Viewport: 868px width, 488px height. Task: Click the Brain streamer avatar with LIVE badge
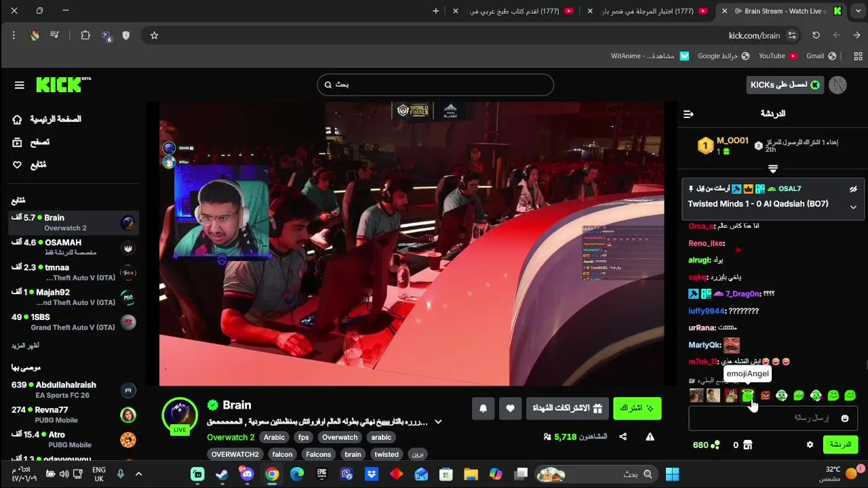[x=180, y=415]
